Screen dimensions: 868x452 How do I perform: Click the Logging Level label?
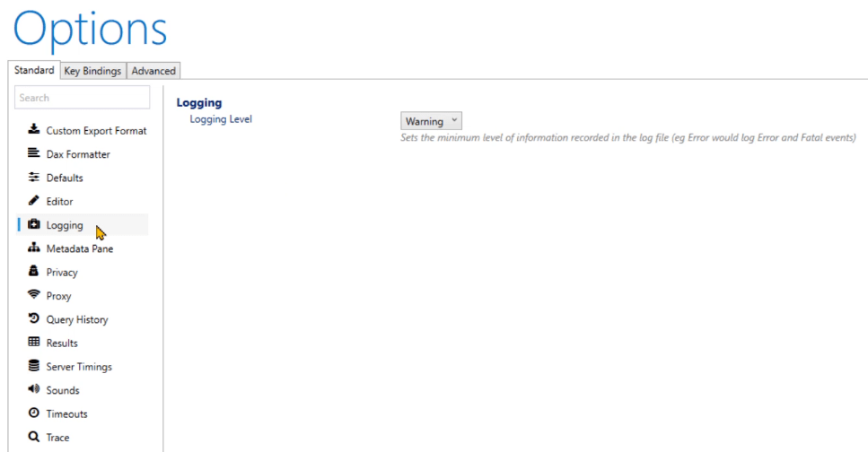click(220, 119)
